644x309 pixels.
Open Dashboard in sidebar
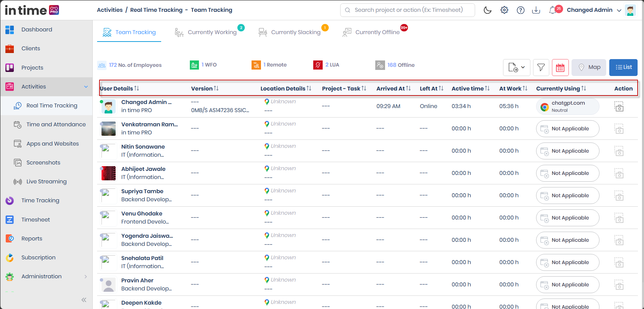pyautogui.click(x=37, y=30)
